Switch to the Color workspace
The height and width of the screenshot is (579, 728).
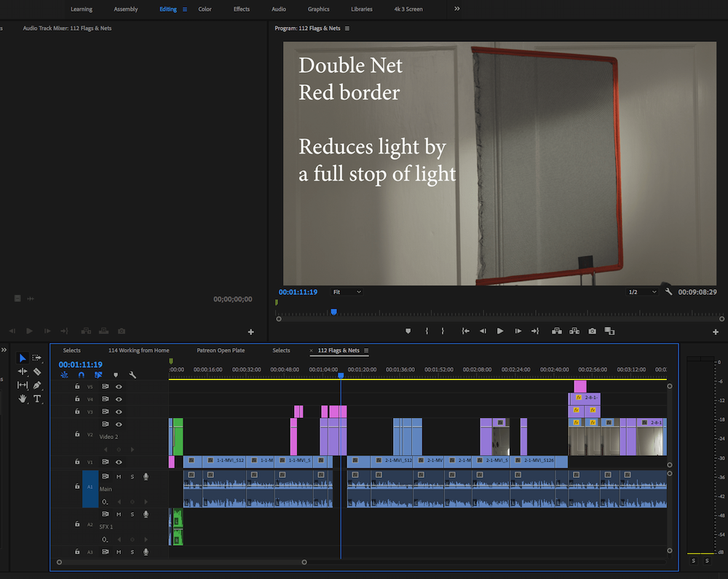click(205, 9)
